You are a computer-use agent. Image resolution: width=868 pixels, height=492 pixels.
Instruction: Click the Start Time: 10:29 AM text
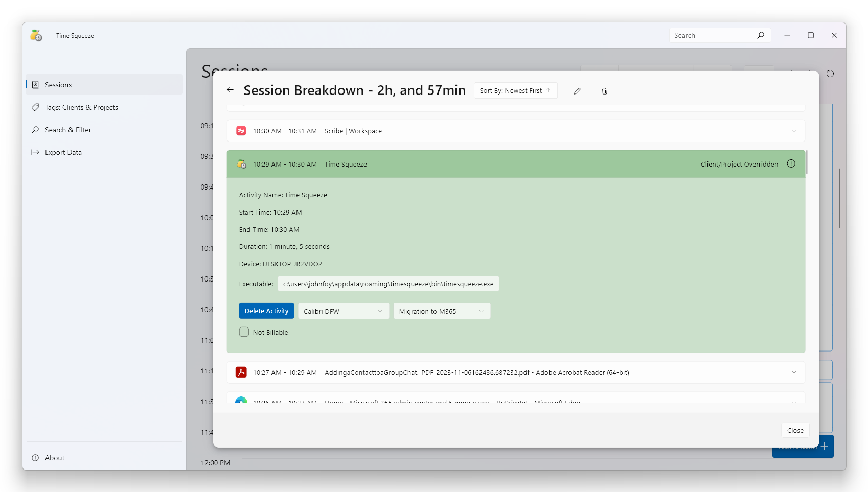click(x=270, y=212)
